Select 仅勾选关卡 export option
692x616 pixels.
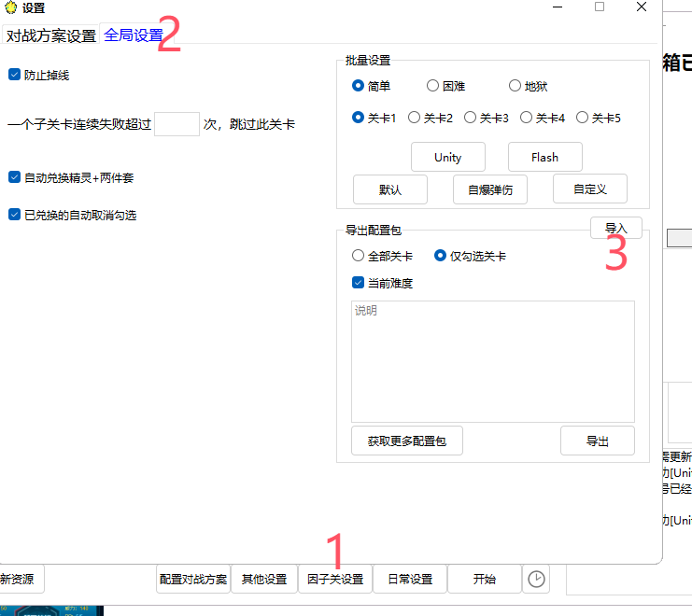(x=440, y=256)
